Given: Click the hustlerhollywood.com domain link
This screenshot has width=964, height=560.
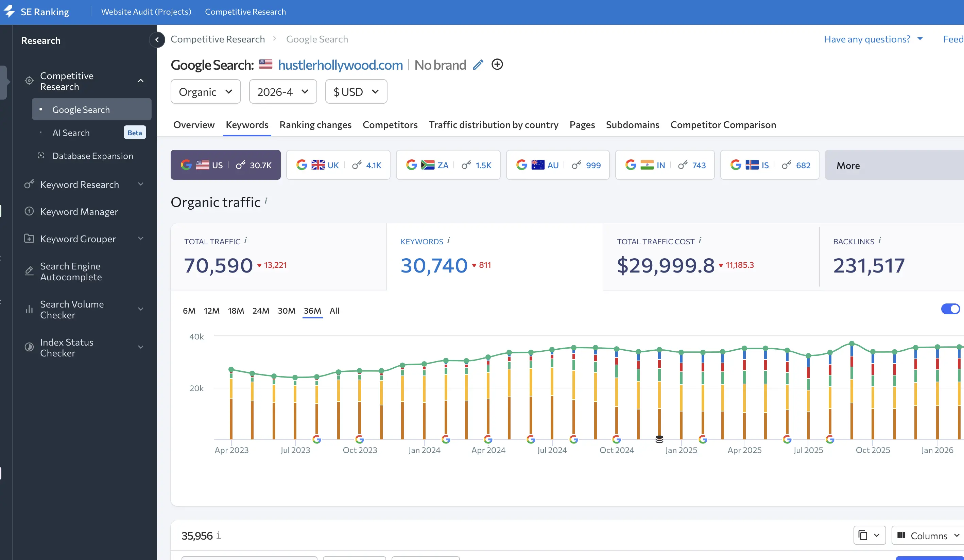Looking at the screenshot, I should tap(340, 65).
